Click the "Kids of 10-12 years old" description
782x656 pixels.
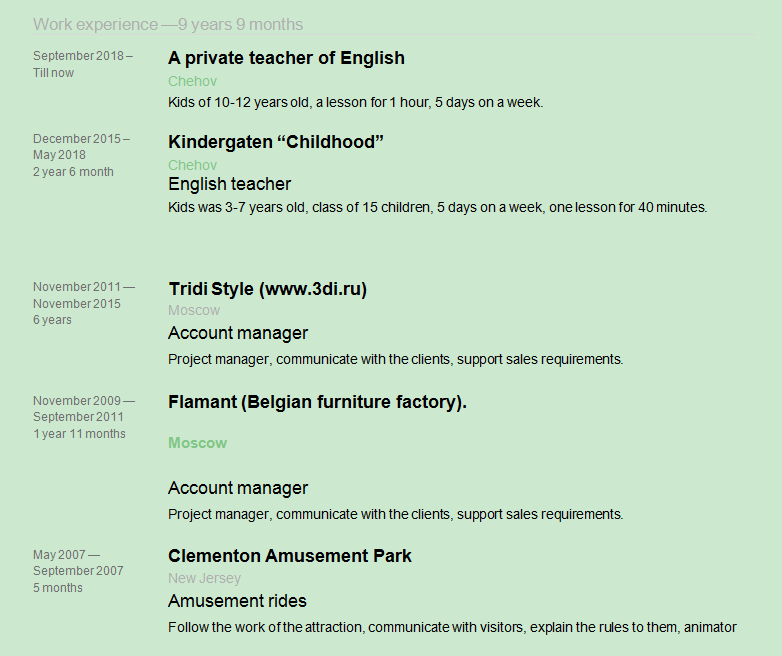coord(355,102)
